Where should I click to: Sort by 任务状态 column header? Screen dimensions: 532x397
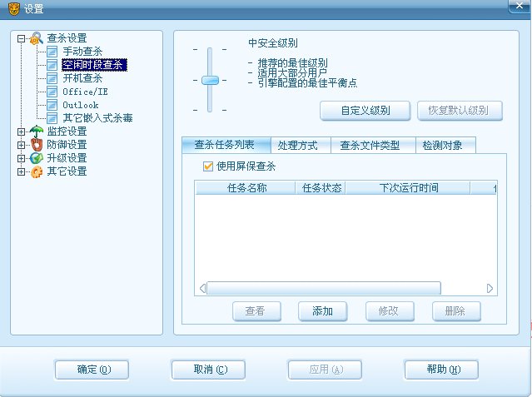tap(321, 188)
